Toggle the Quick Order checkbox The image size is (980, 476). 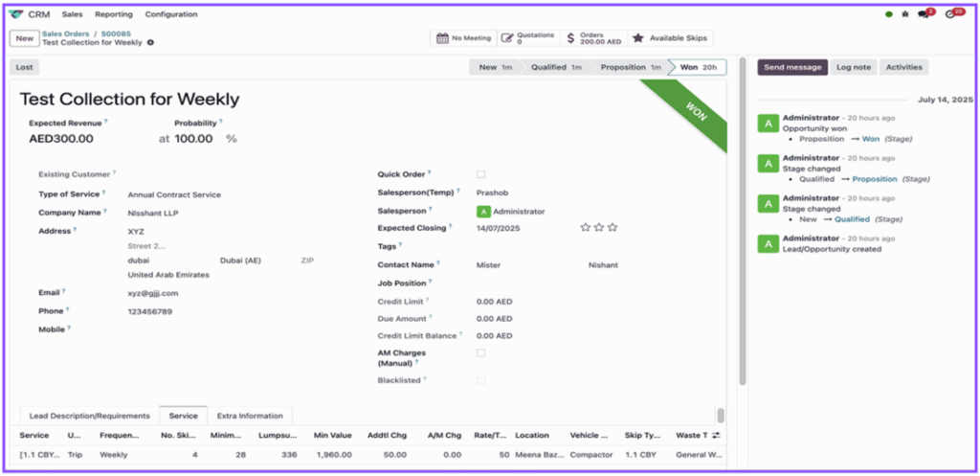480,174
